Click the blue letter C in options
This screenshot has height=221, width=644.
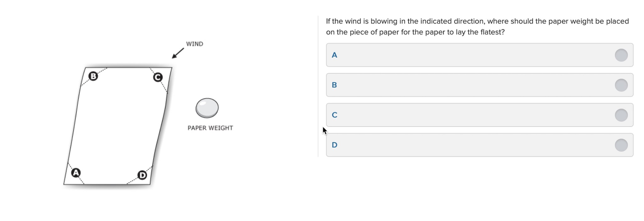click(x=335, y=115)
